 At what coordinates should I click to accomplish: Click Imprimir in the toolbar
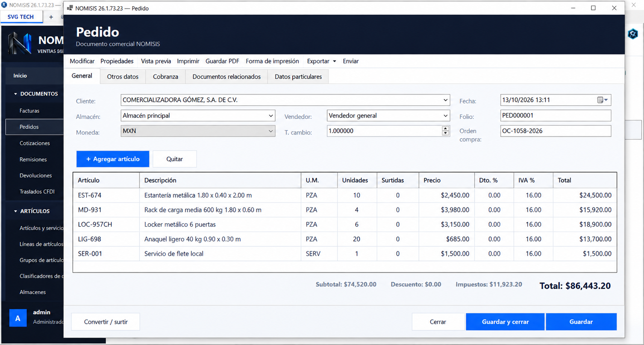188,61
